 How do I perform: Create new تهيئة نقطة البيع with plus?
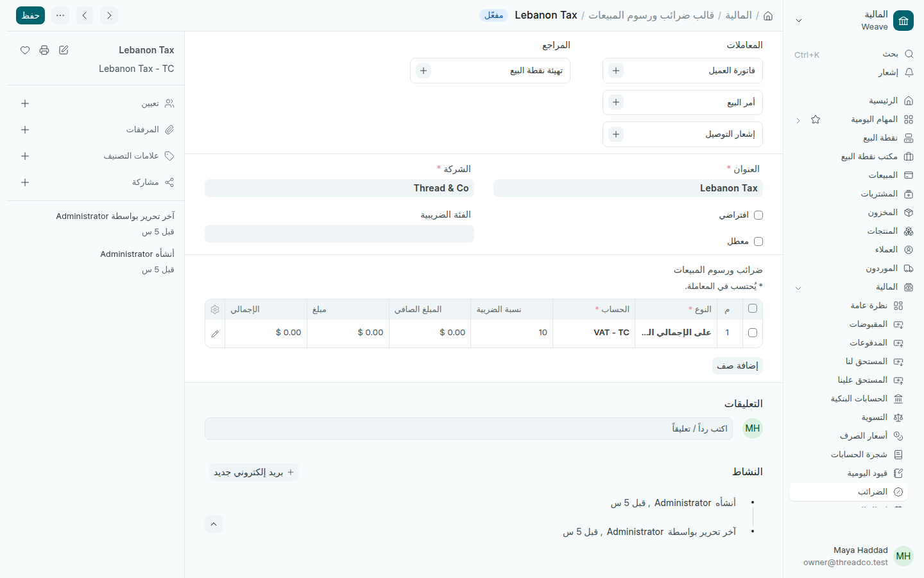(x=424, y=71)
